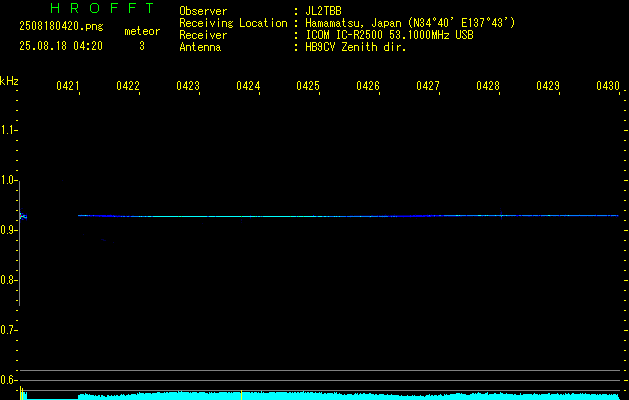Click the observer callsign JL2TBB
Screen dimensions: 629x400
pyautogui.click(x=323, y=11)
